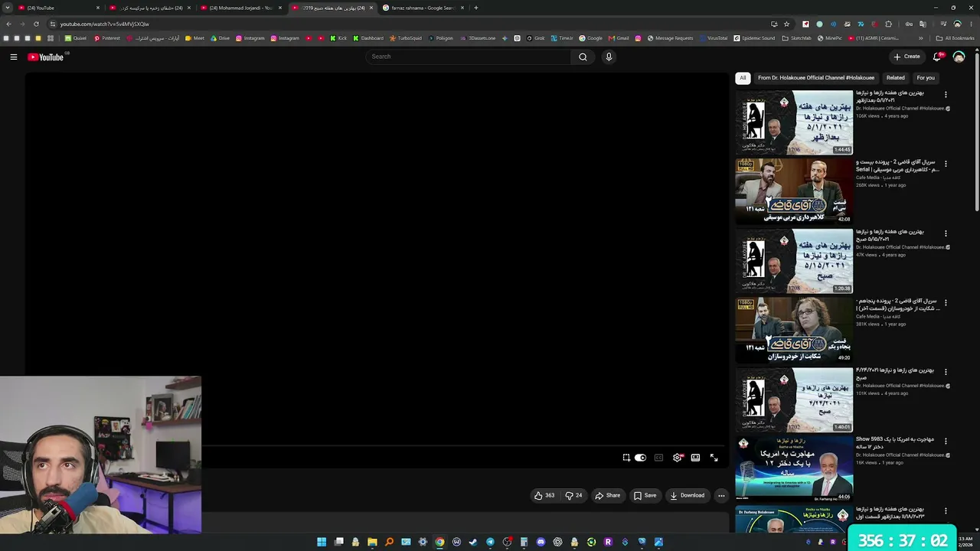Go back with the browser back arrow
Screen dimensions: 980x551
click(8, 24)
